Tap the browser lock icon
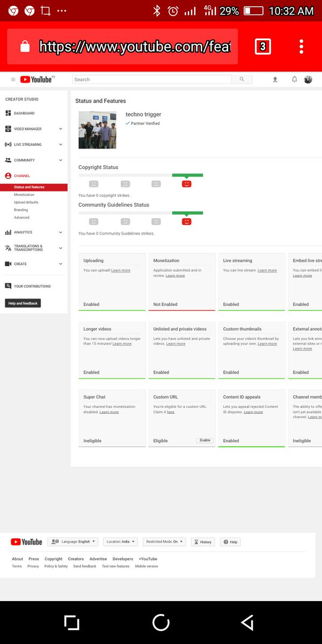The image size is (322, 644). [25, 47]
